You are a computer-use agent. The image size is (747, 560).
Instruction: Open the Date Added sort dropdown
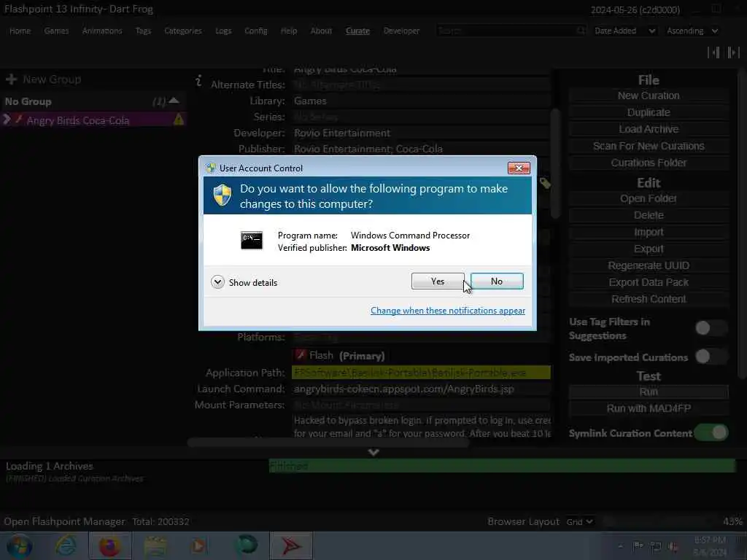click(x=624, y=31)
